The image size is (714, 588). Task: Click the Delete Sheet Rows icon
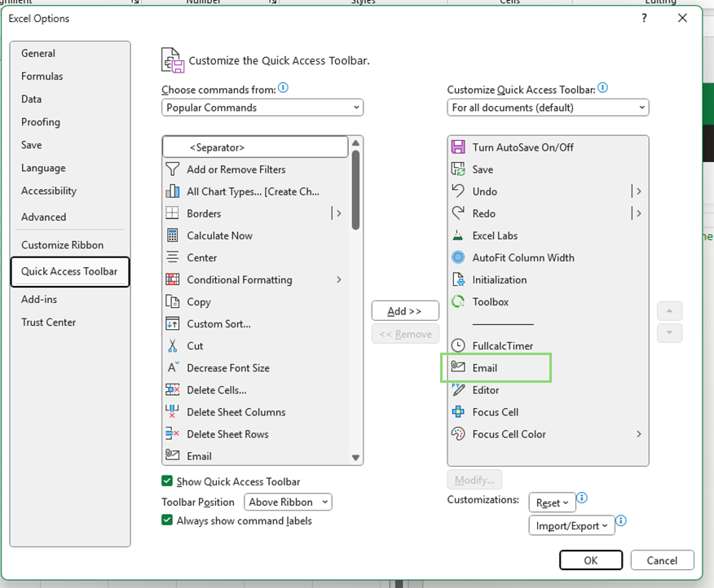point(172,434)
